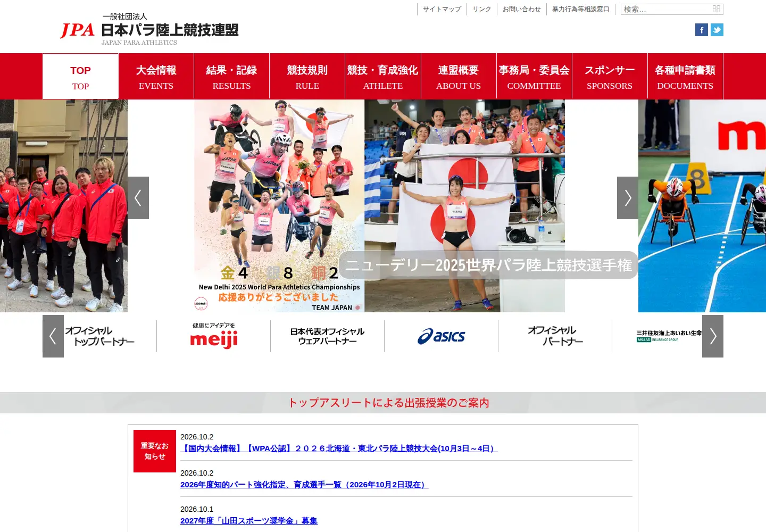Open the 結果・記録 RESULTS menu

tap(231, 77)
